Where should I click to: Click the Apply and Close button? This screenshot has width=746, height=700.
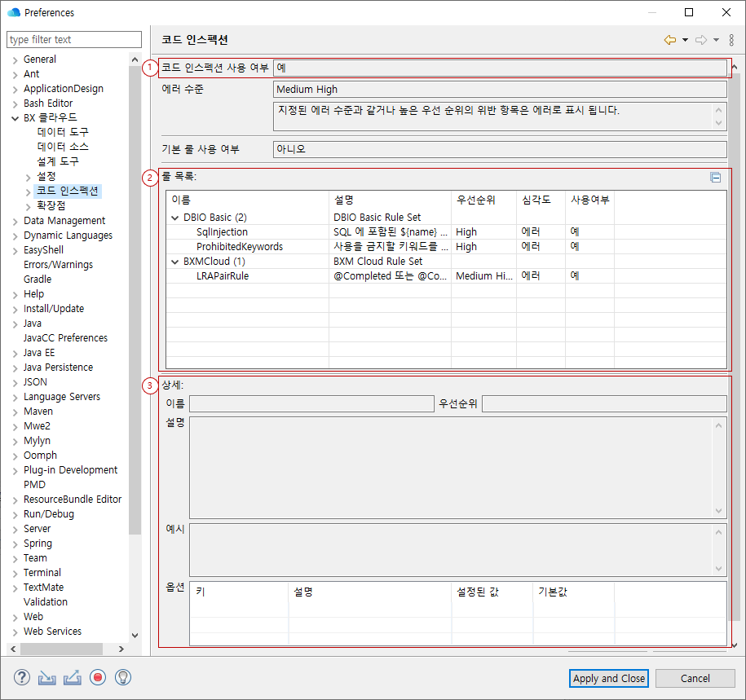click(x=609, y=678)
